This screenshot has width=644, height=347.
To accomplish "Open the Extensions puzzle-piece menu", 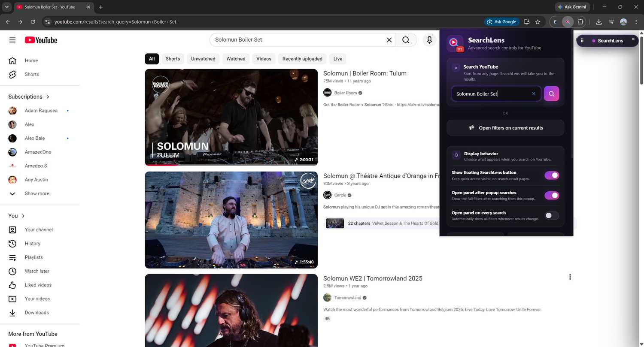I will point(580,22).
